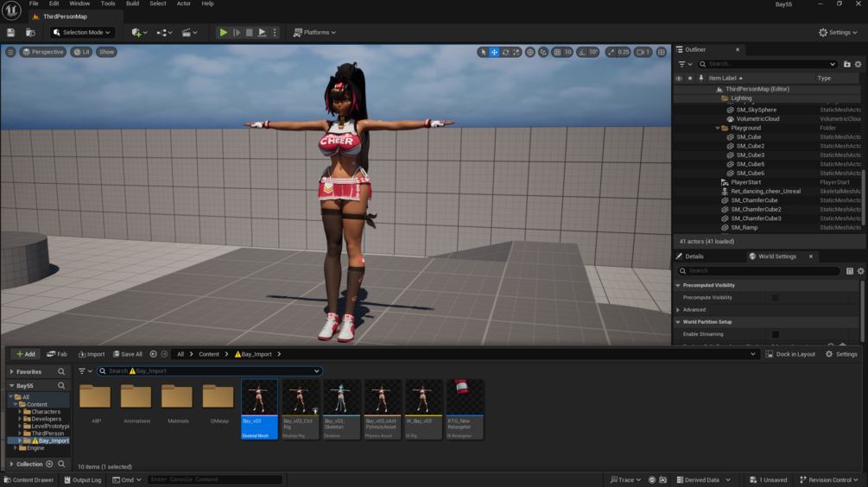Start Play in Editor with the green arrow

[223, 33]
